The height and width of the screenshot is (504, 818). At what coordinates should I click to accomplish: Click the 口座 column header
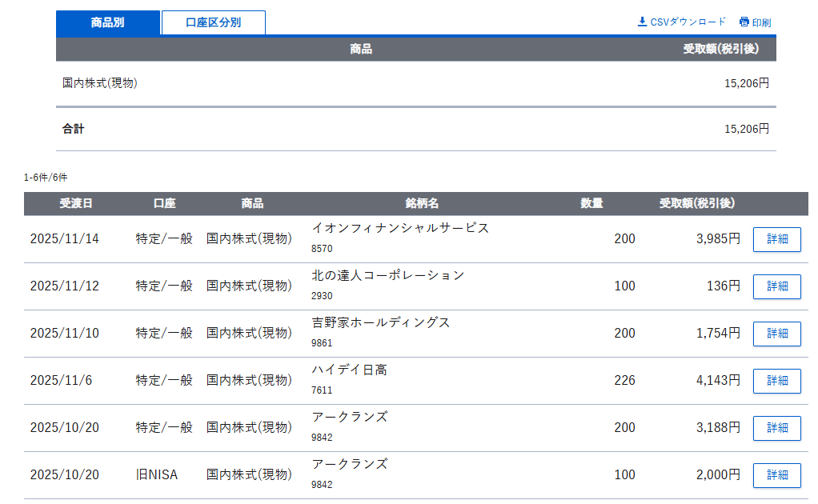point(164,203)
